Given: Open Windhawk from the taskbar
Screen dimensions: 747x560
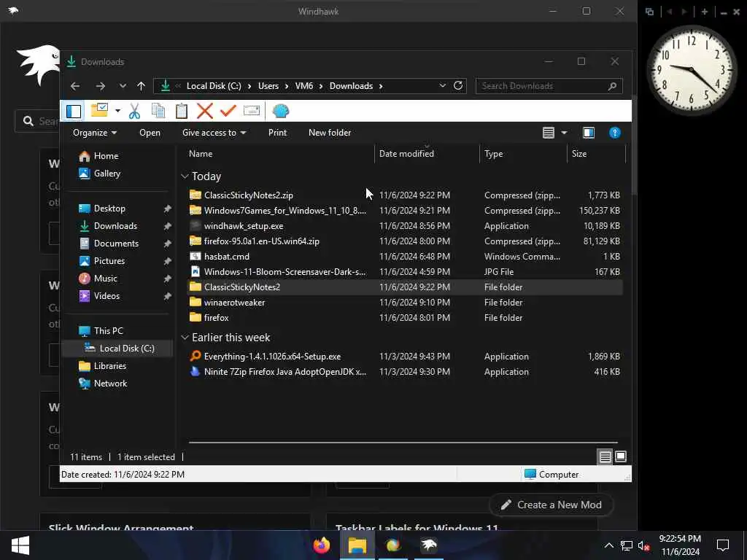Looking at the screenshot, I should point(429,545).
